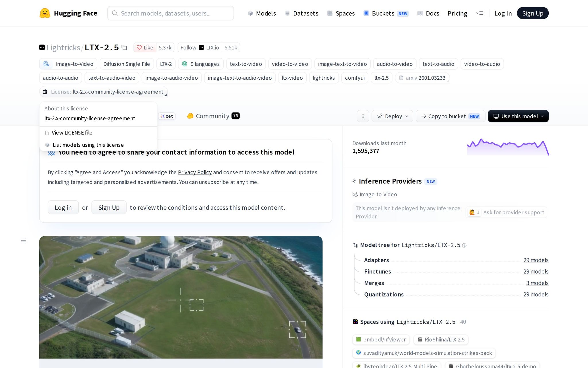Click the search models input field

pos(171,13)
